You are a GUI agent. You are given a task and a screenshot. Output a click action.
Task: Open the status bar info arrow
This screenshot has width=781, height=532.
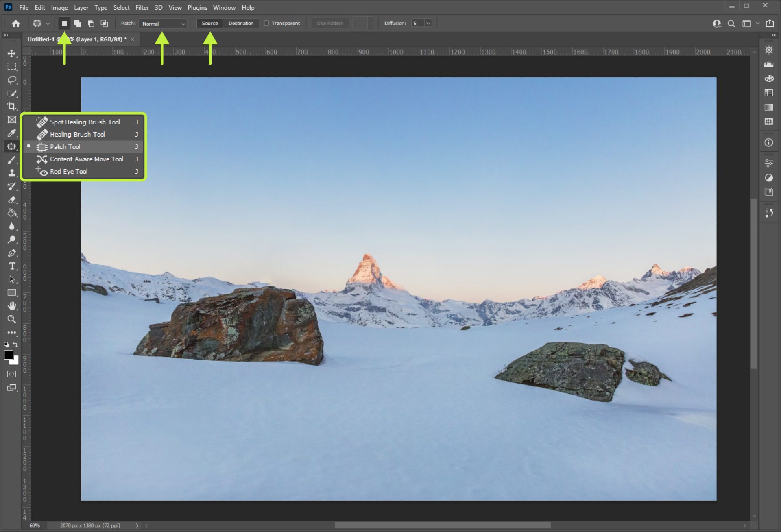pyautogui.click(x=137, y=525)
